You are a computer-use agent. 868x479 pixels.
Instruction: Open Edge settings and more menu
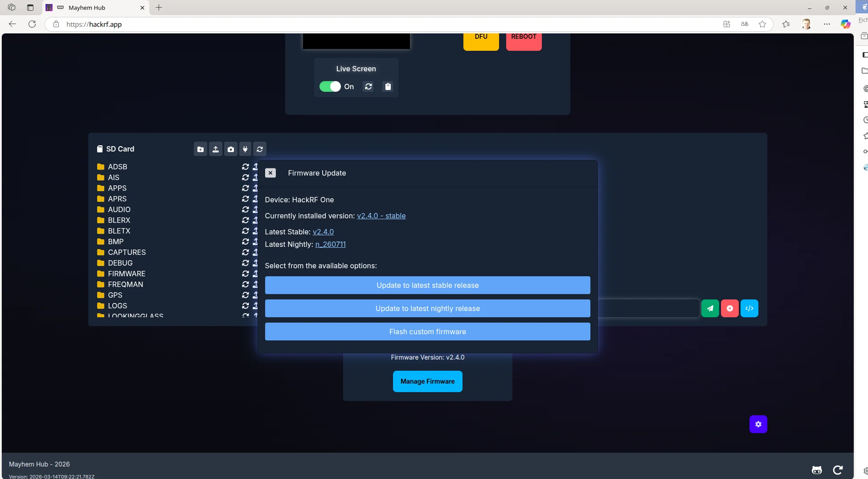pos(827,24)
